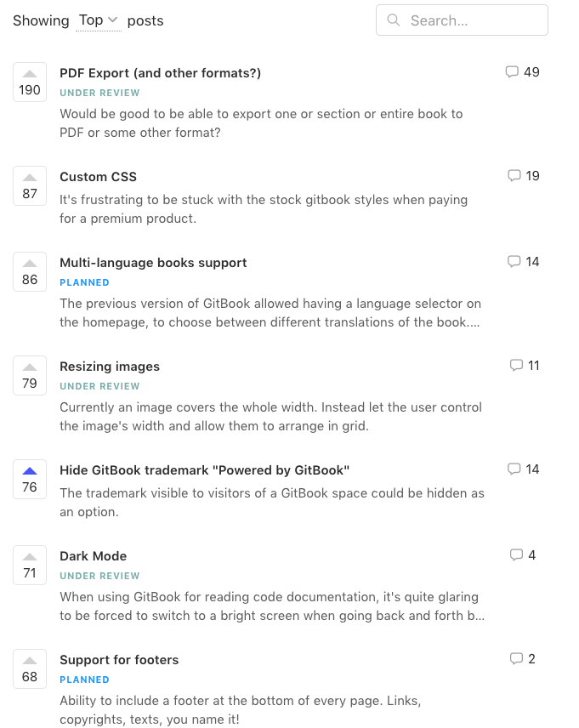Click PLANNED status on Multi-language books

pyautogui.click(x=84, y=282)
